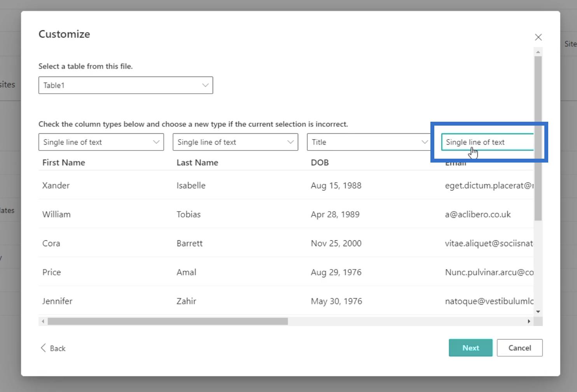The height and width of the screenshot is (392, 577).
Task: Expand Last Name column type dropdown
Action: [x=235, y=142]
